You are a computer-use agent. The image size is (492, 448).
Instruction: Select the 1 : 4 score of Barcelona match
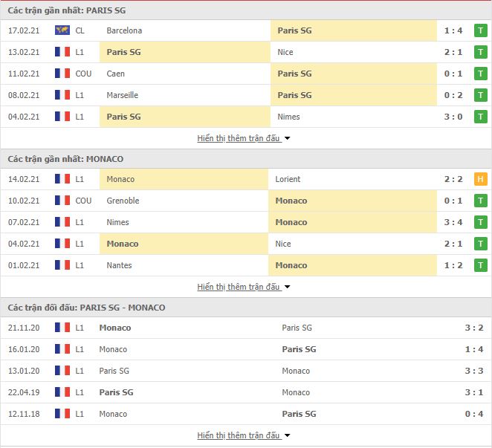point(453,30)
